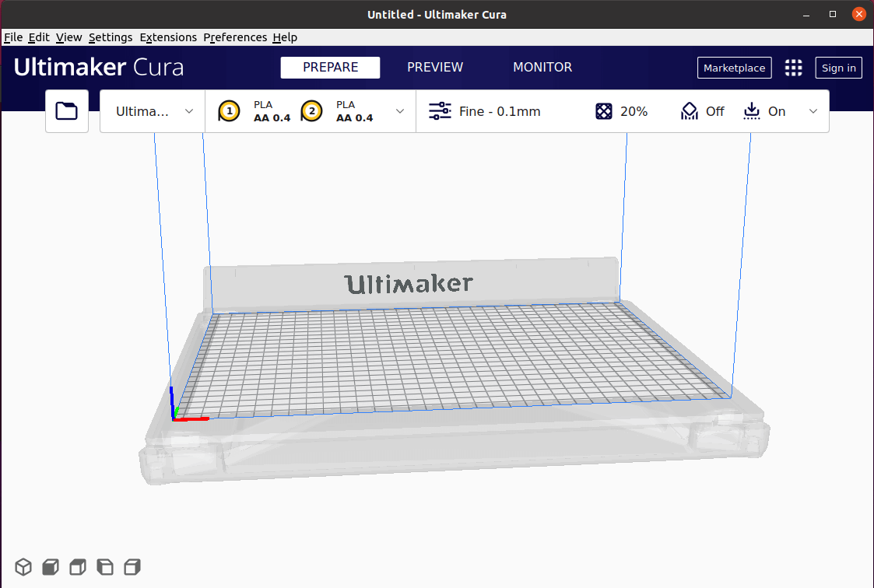This screenshot has height=588, width=874.
Task: Switch to left side view camera icon
Action: click(105, 567)
